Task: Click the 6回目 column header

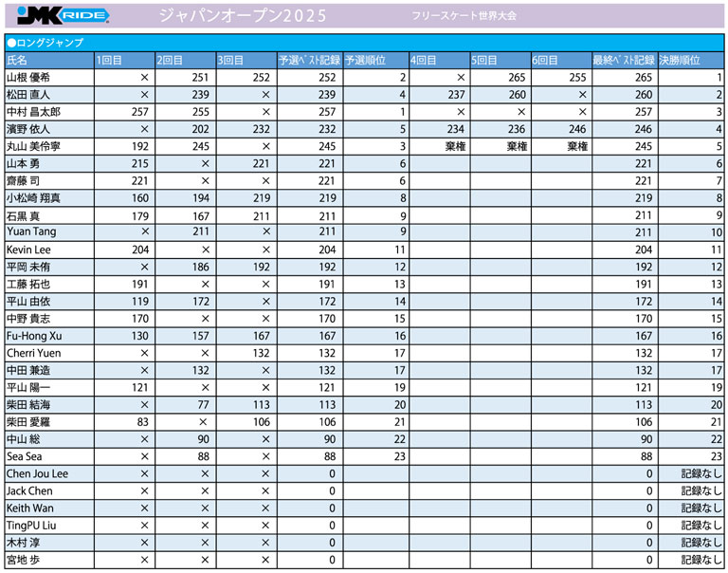Action: 545,61
